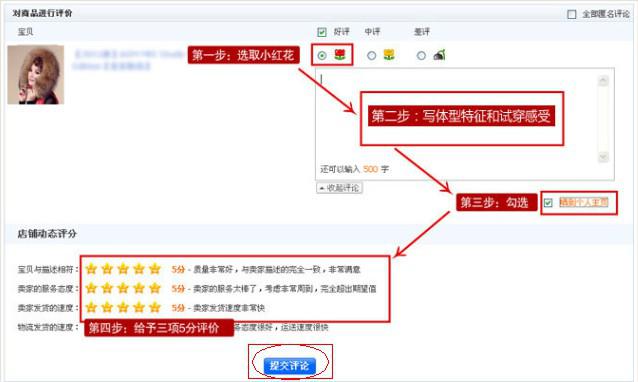Image resolution: width=638 pixels, height=382 pixels.
Task: Click the product thumbnail photo
Action: (x=36, y=74)
